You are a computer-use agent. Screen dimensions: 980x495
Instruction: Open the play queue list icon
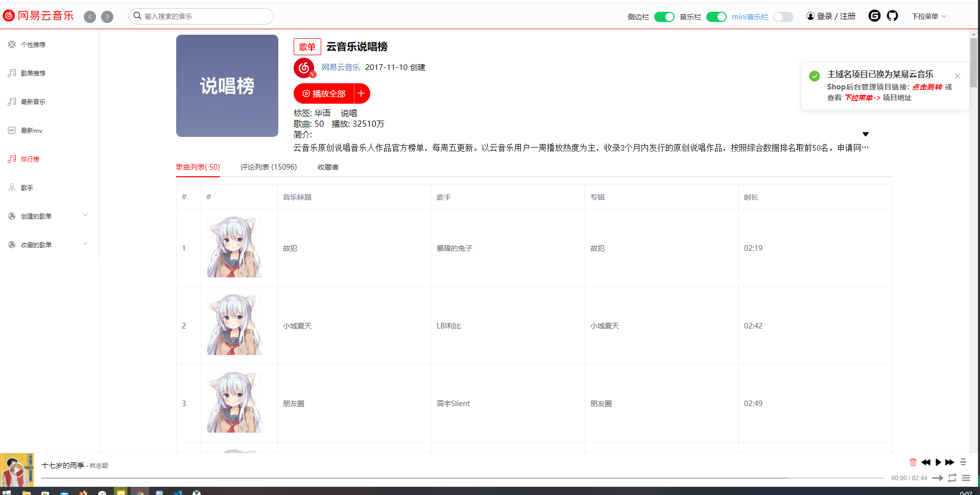point(966,478)
